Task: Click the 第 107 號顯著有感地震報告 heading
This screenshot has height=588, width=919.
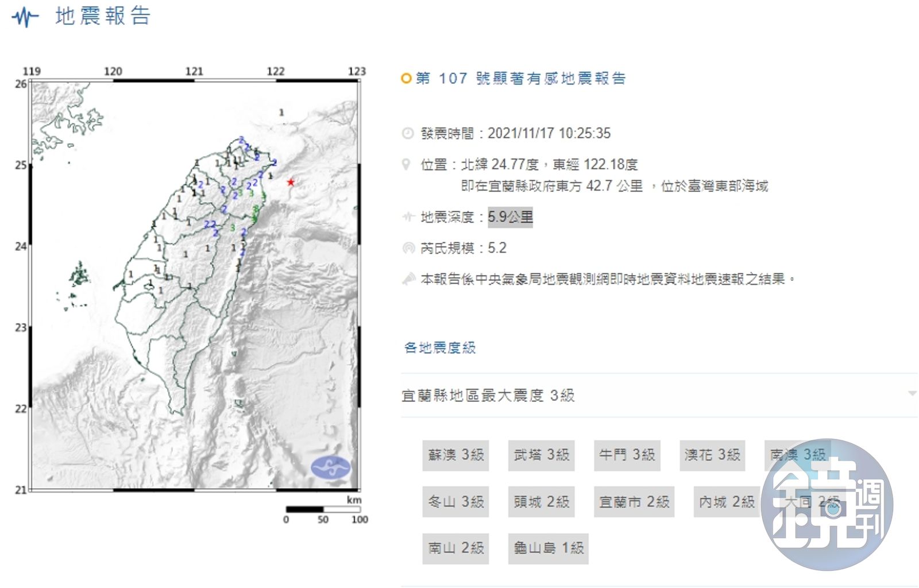Action: click(520, 79)
